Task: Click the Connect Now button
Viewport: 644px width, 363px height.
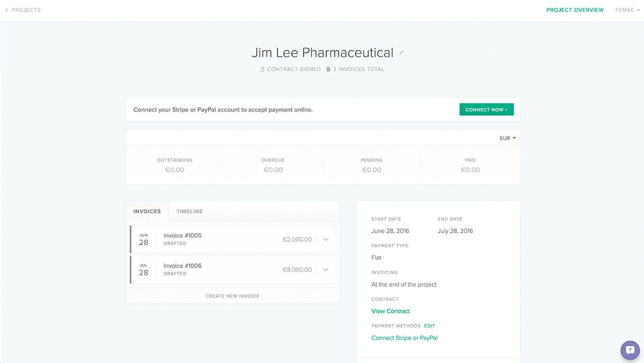Action: [x=486, y=109]
